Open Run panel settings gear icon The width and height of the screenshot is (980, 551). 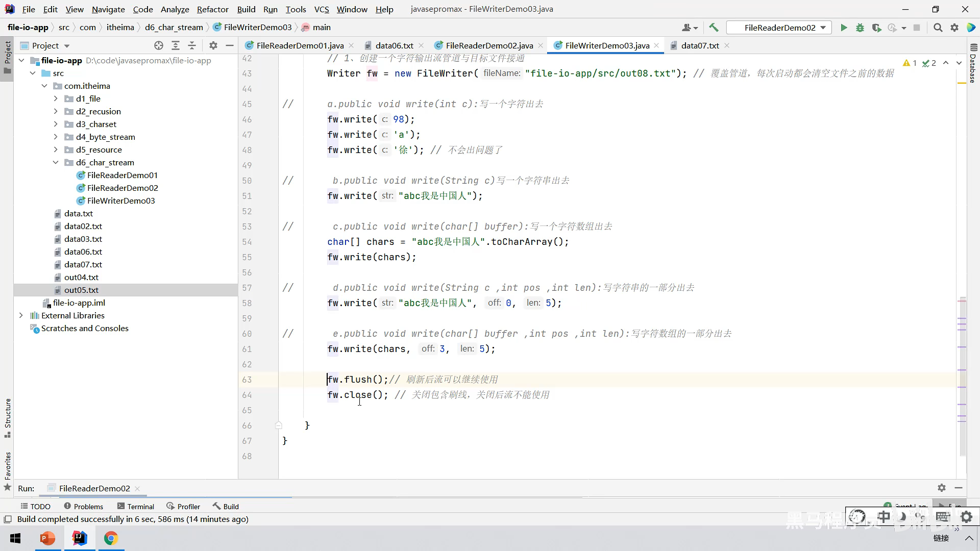pyautogui.click(x=942, y=488)
